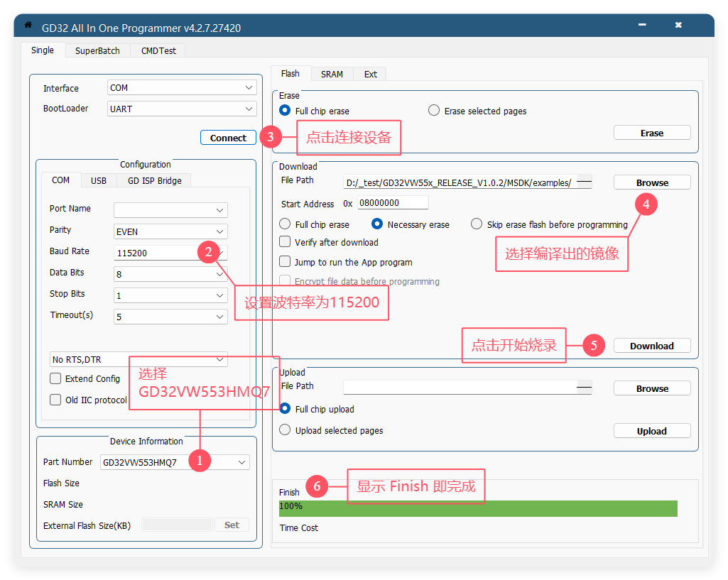This screenshot has height=580, width=728.
Task: Tick Jump to run the App program
Action: (286, 262)
